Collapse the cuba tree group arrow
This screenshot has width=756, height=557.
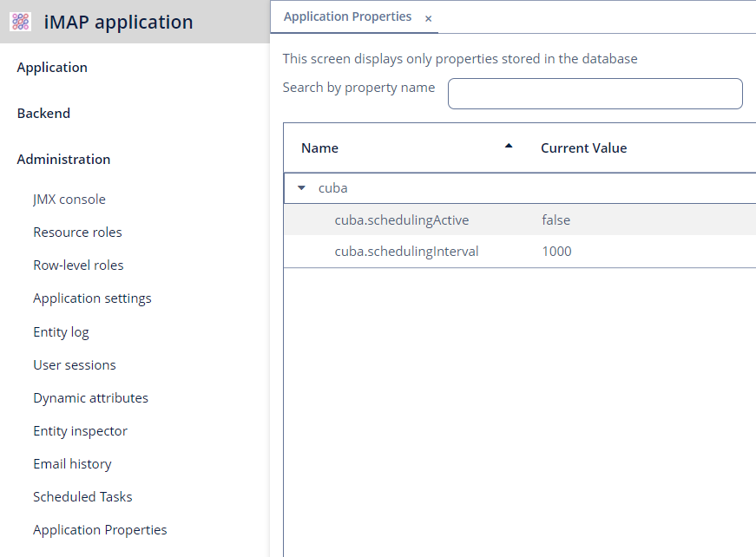click(x=301, y=188)
